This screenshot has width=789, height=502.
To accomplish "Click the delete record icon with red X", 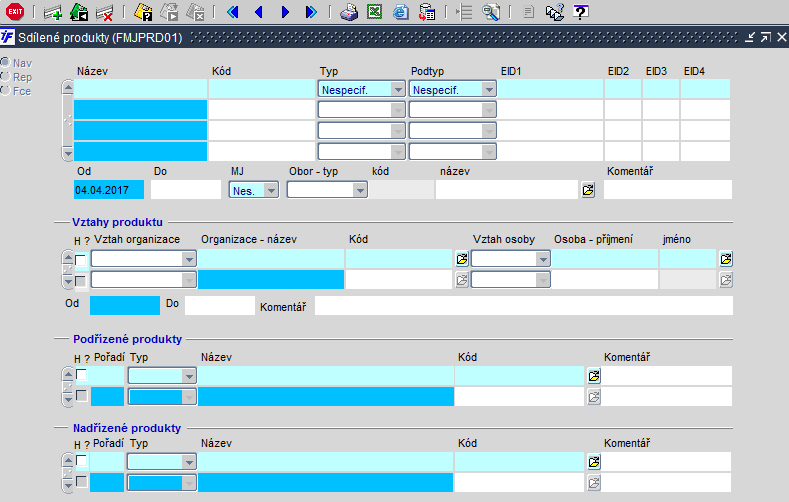I will coord(104,12).
